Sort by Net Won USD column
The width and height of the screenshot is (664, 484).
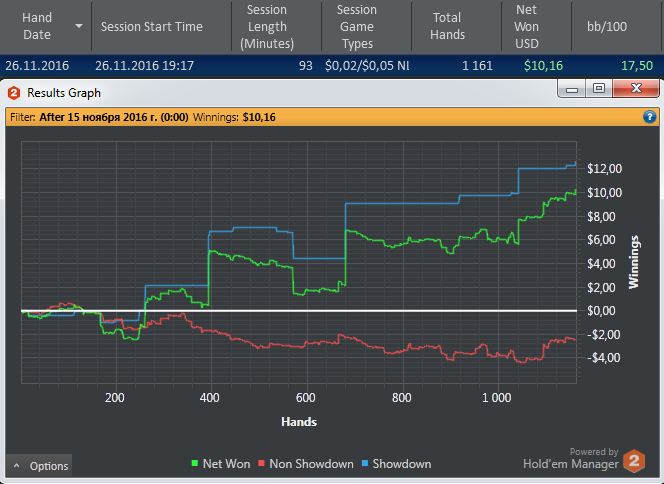(536, 26)
